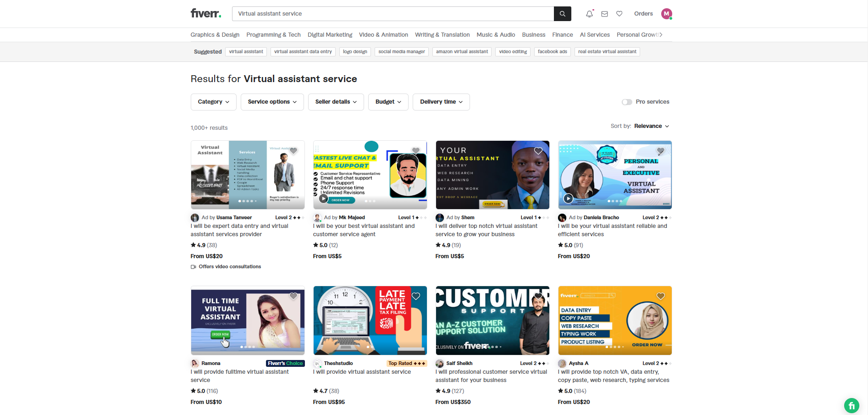Open the messages envelope icon

point(605,14)
